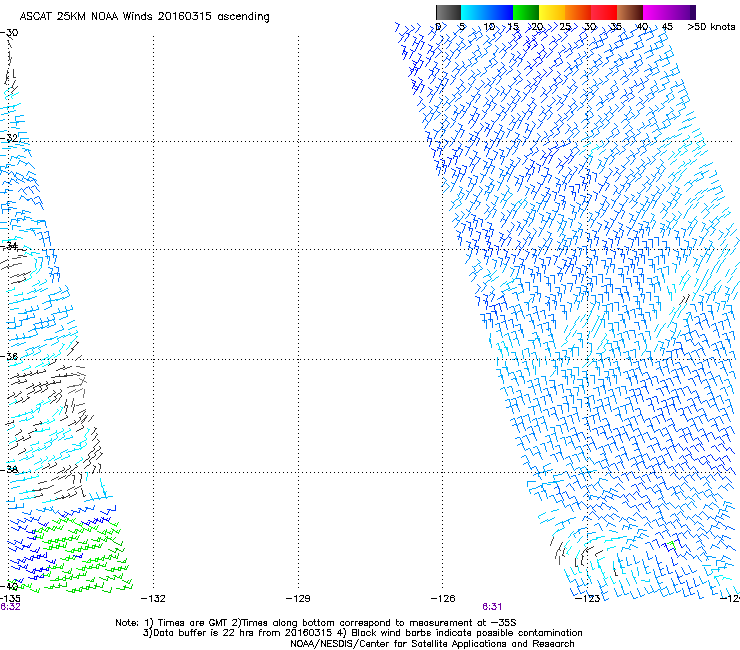Click the '-129' longitude axis label
Viewport: 740px width, 650px height.
pyautogui.click(x=298, y=599)
